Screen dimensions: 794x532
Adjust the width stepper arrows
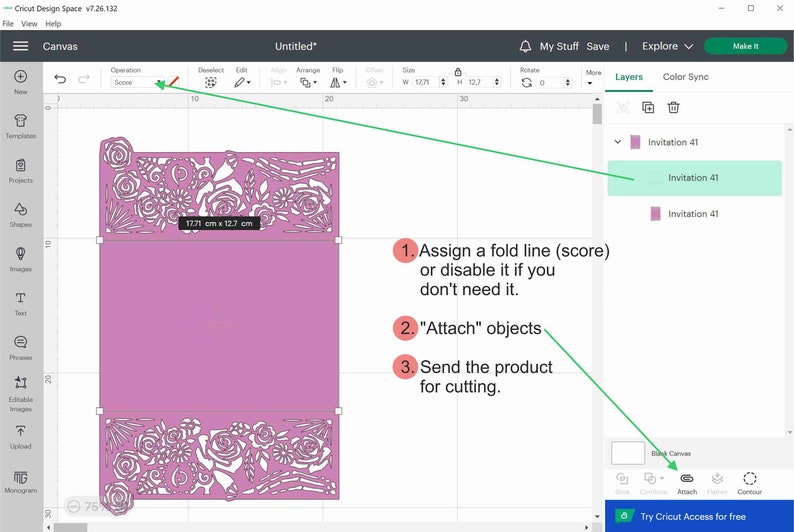[444, 82]
